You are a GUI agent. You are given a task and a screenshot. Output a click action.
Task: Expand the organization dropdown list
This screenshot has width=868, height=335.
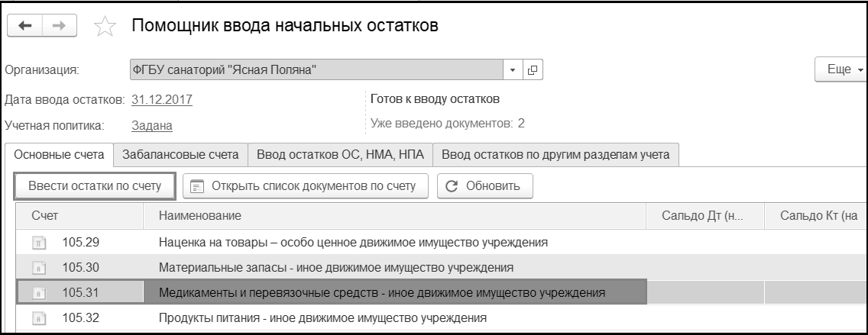pyautogui.click(x=513, y=71)
